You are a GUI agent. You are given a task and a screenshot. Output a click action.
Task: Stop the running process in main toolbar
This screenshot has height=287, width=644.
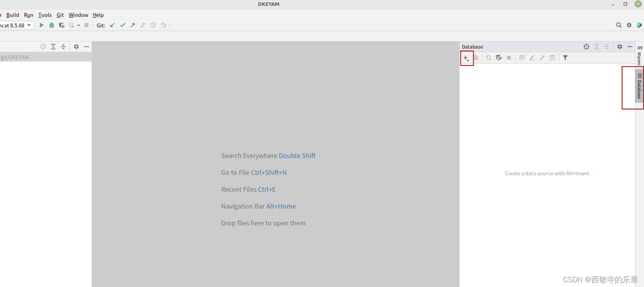click(x=87, y=25)
